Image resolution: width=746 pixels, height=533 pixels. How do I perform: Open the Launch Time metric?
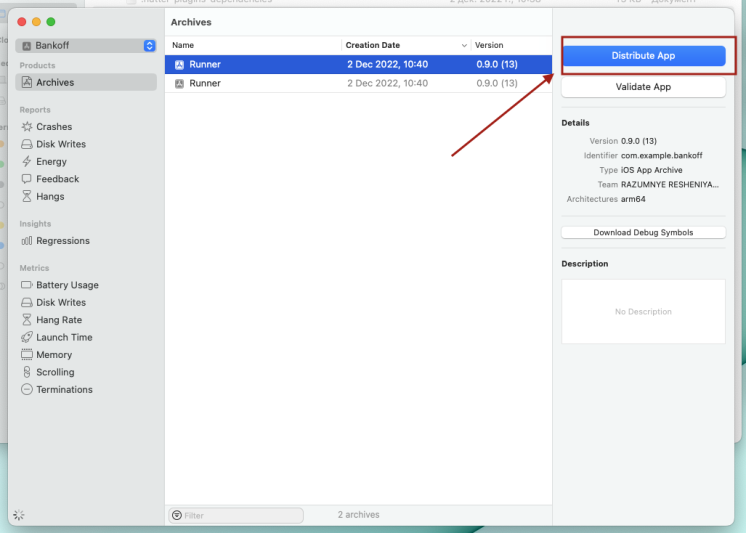64,337
